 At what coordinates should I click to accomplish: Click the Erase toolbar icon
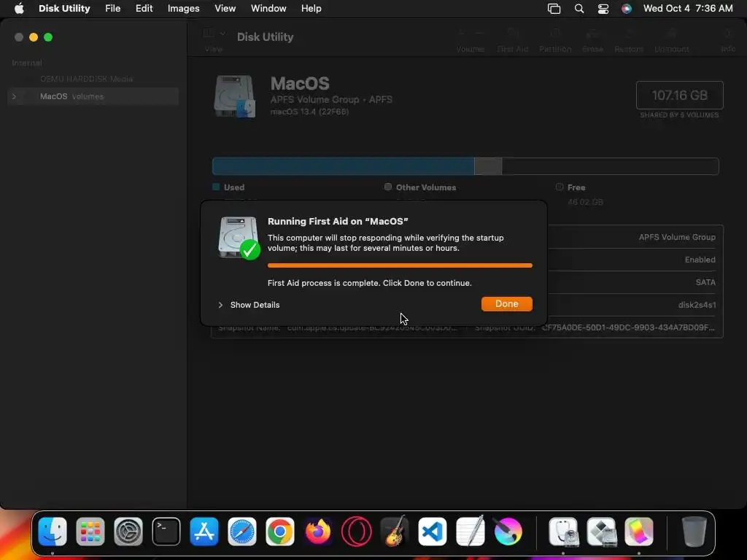592,34
